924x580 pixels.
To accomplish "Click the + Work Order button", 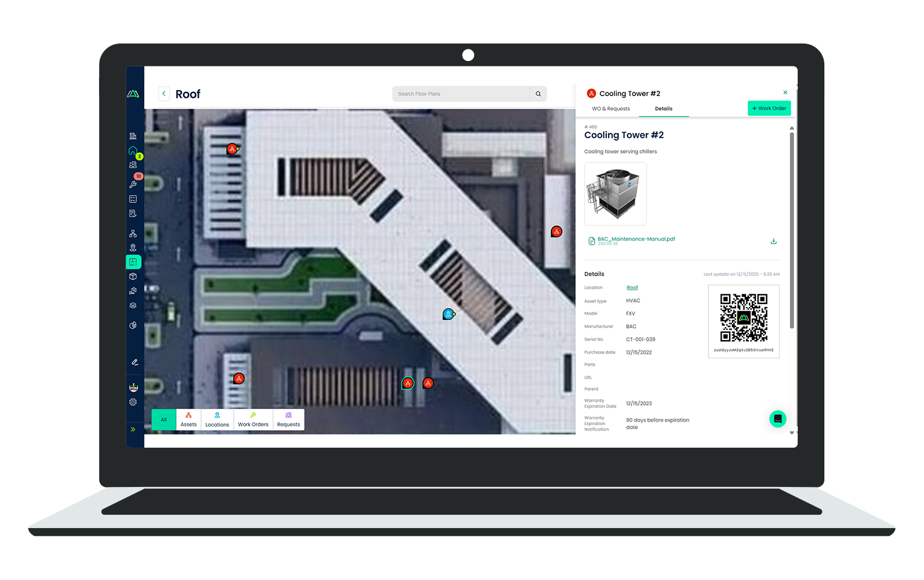I will pos(769,108).
